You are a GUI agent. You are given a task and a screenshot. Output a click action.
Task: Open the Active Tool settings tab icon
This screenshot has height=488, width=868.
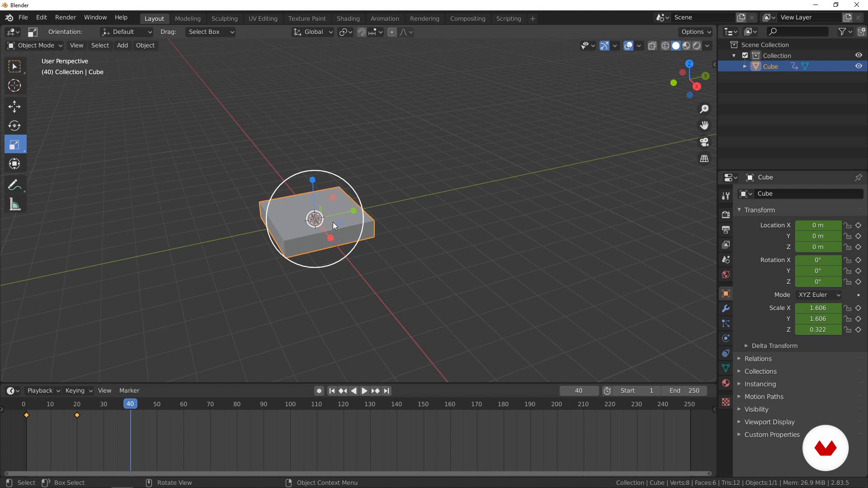coord(726,196)
